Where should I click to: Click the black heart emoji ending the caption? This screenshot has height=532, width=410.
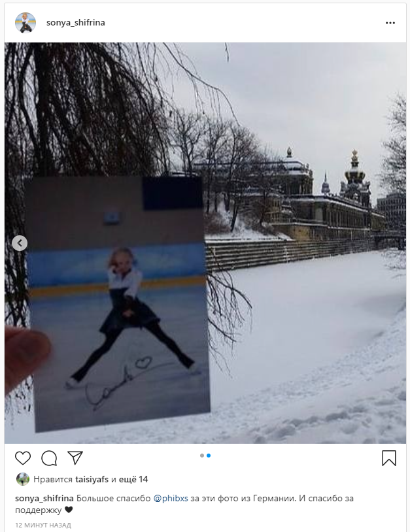click(69, 510)
